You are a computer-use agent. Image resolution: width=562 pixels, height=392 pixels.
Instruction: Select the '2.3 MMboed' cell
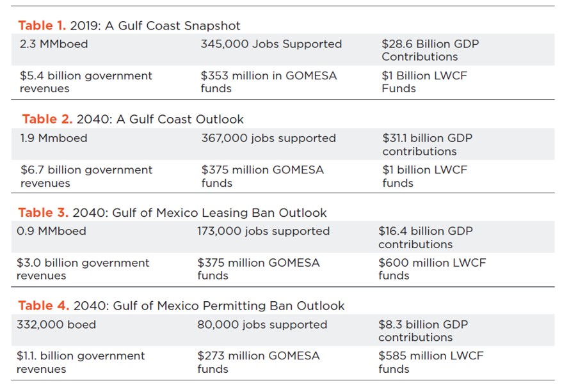54,44
